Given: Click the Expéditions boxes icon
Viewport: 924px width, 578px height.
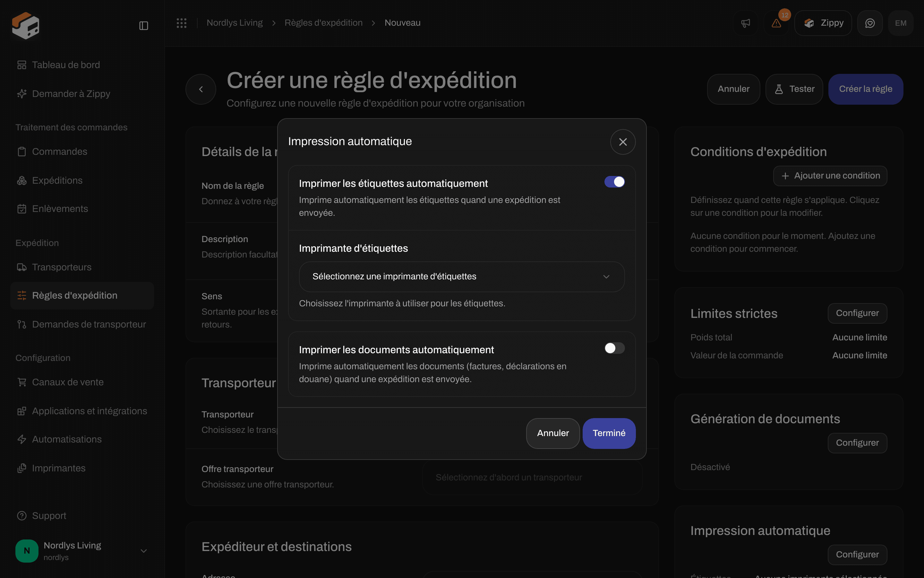Looking at the screenshot, I should (22, 180).
